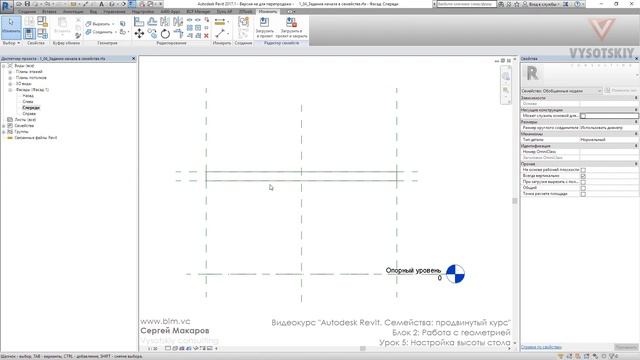
Task: Click the Text A icon in quick access toolbar
Action: (x=101, y=4)
